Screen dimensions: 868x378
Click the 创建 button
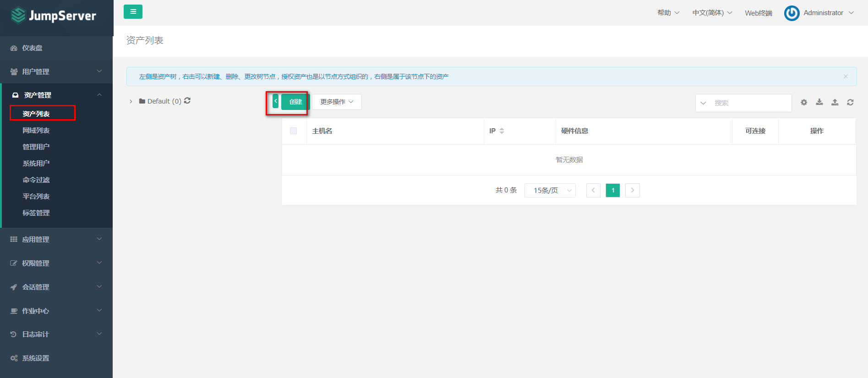(x=295, y=102)
